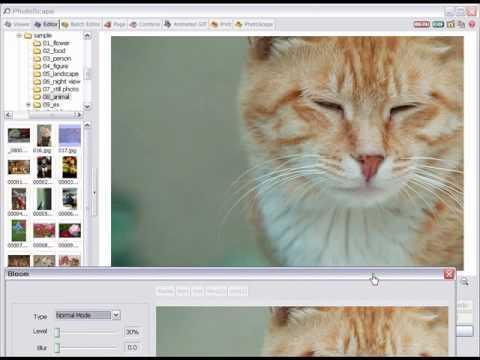Select the 01_flower folder
This screenshot has width=480, height=360.
click(56, 43)
